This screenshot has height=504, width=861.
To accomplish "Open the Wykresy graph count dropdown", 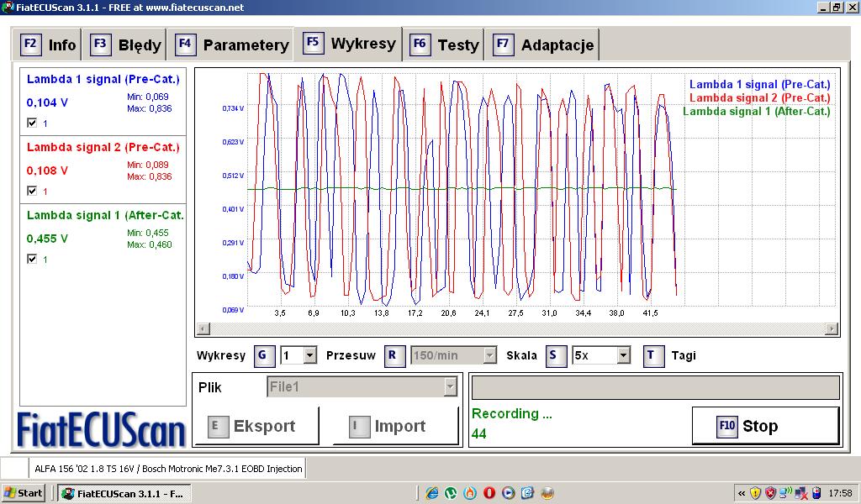I will 309,355.
